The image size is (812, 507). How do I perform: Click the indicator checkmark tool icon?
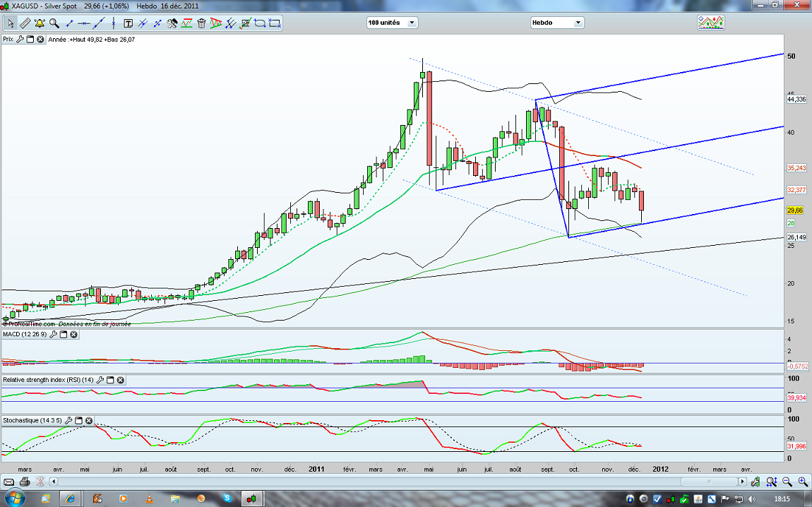click(x=246, y=23)
